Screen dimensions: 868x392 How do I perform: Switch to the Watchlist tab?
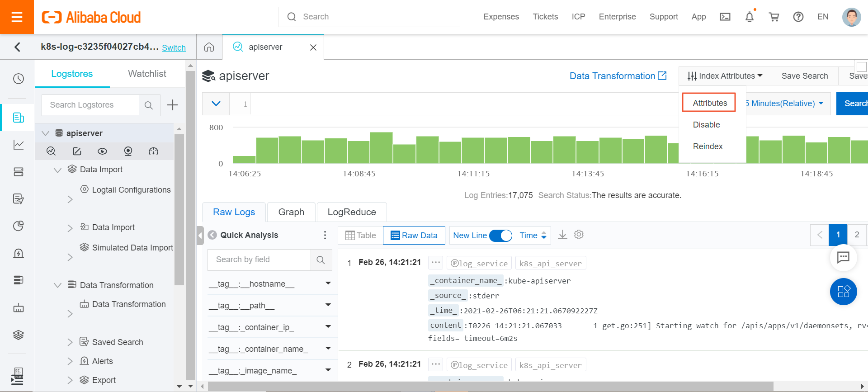point(147,74)
